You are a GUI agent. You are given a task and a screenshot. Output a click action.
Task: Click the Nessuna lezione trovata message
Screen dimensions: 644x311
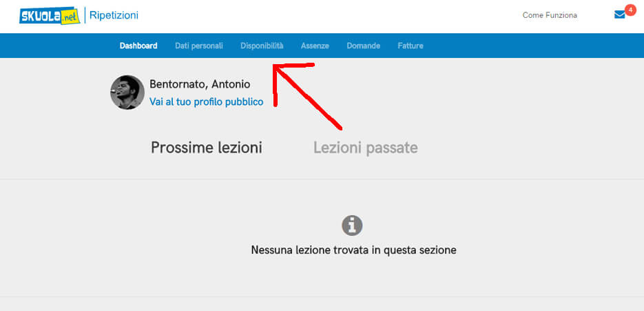coord(353,250)
